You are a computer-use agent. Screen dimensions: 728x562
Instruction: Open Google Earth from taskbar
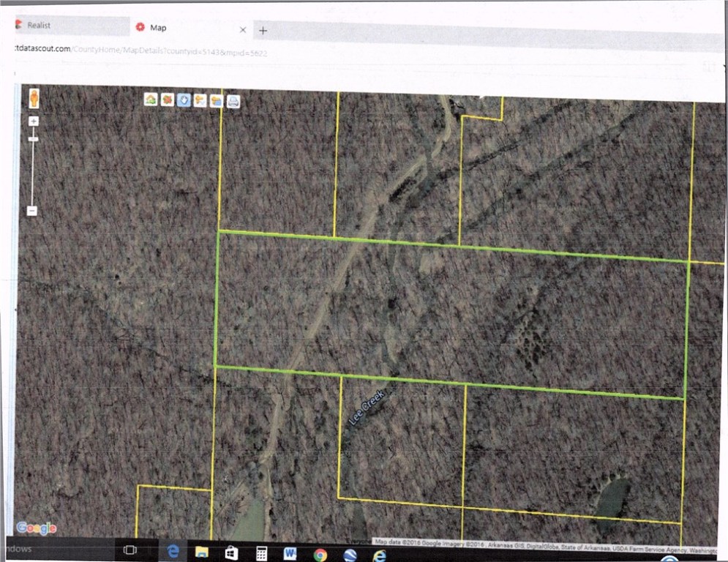click(350, 555)
